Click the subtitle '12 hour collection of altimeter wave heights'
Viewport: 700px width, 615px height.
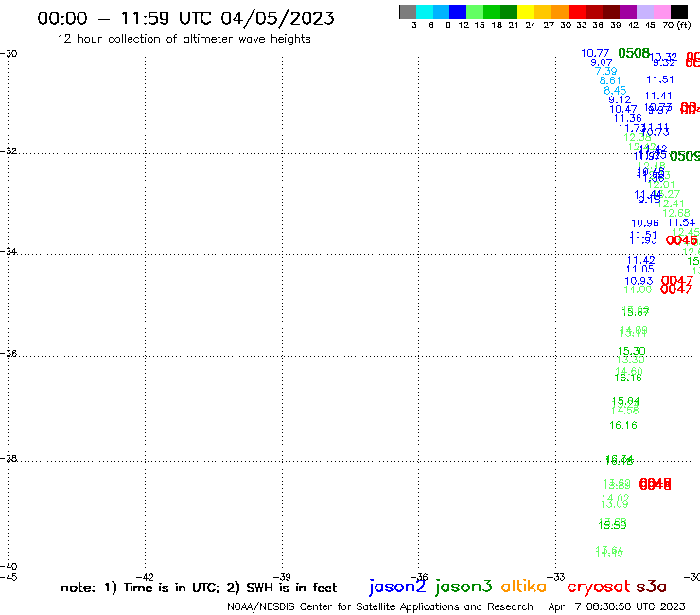184,39
